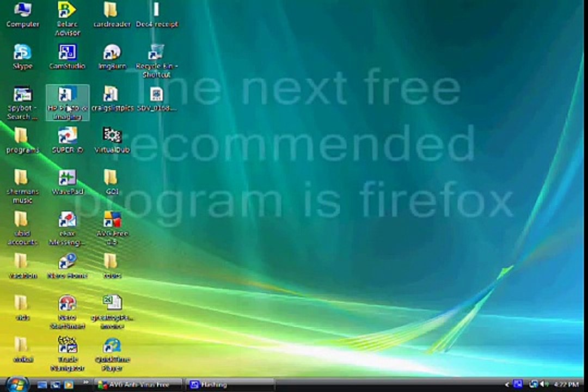Image resolution: width=588 pixels, height=392 pixels.
Task: Show hidden system tray icons
Action: pyautogui.click(x=507, y=385)
